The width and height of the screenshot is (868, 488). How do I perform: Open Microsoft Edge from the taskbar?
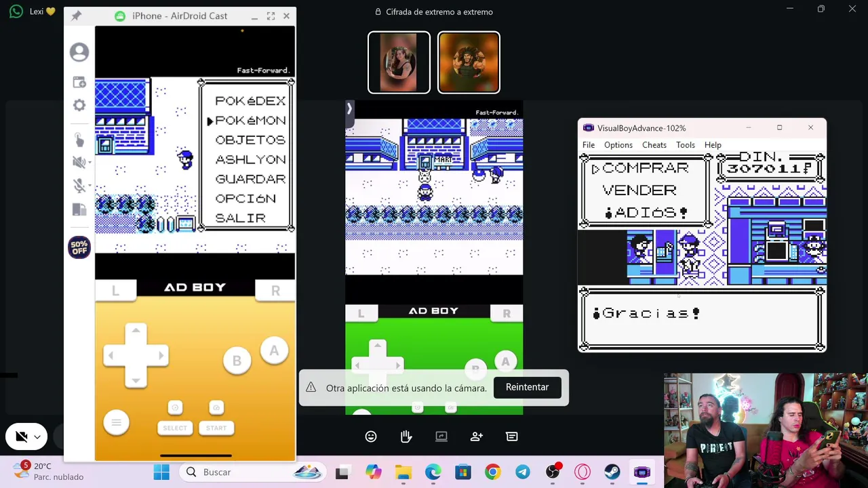433,472
